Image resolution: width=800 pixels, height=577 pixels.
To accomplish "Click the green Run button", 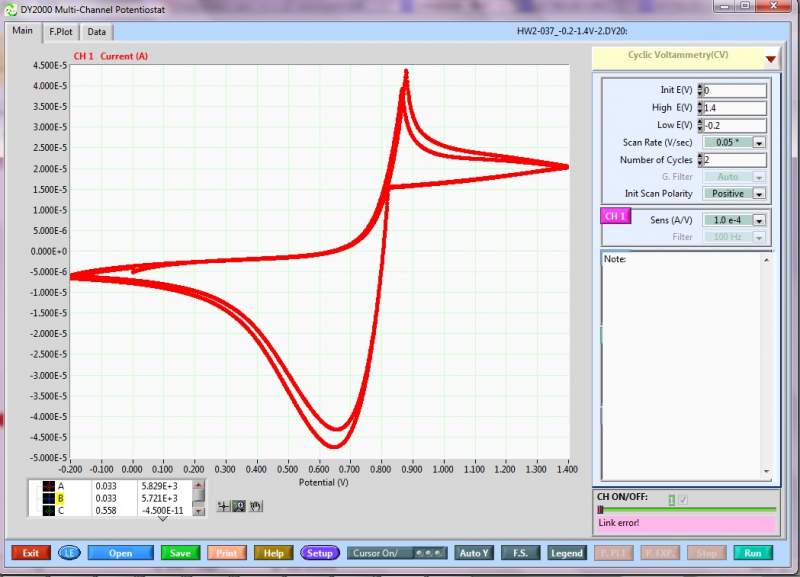I will point(753,553).
